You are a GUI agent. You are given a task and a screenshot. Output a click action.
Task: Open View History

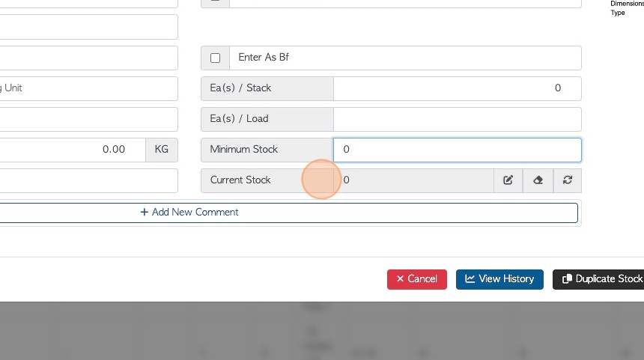coord(499,279)
